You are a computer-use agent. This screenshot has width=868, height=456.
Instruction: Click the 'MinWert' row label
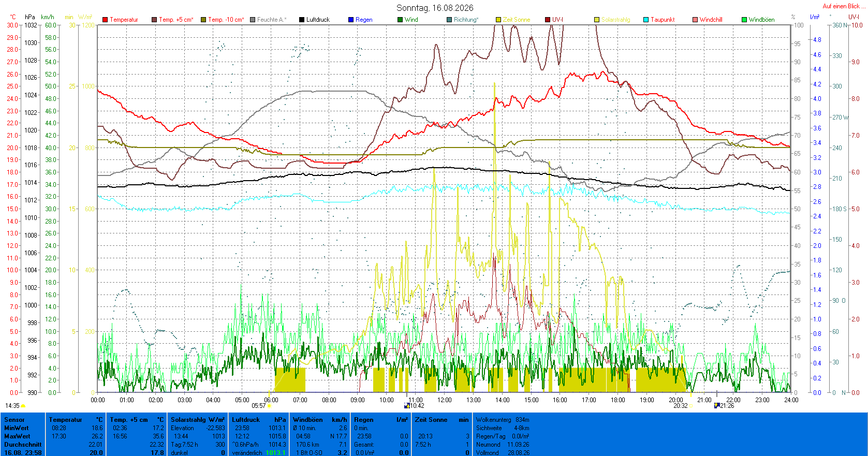point(17,428)
